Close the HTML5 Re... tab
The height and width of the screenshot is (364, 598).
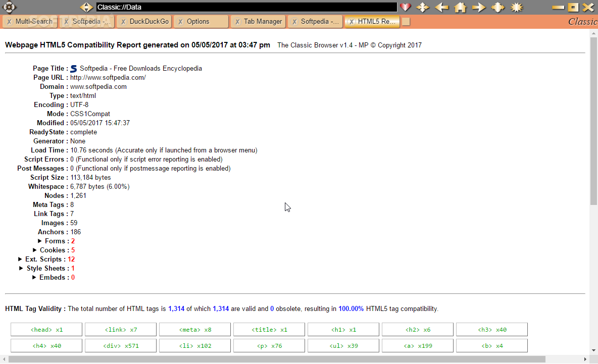point(351,22)
